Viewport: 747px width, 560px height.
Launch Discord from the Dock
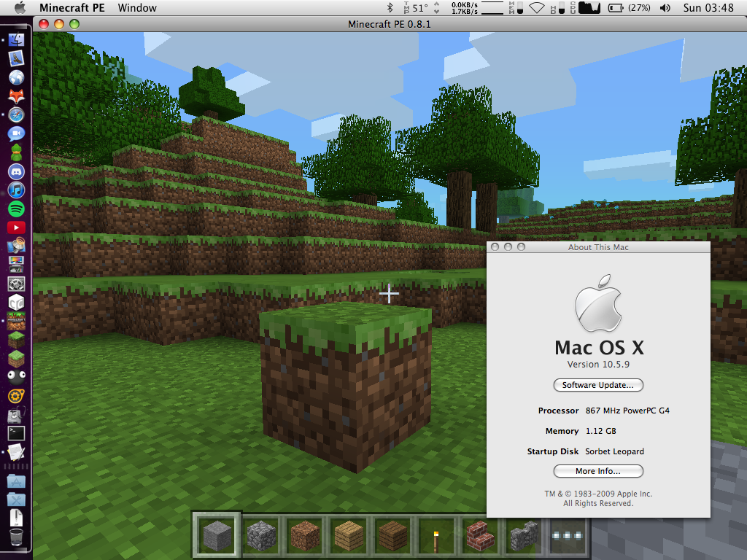click(16, 171)
